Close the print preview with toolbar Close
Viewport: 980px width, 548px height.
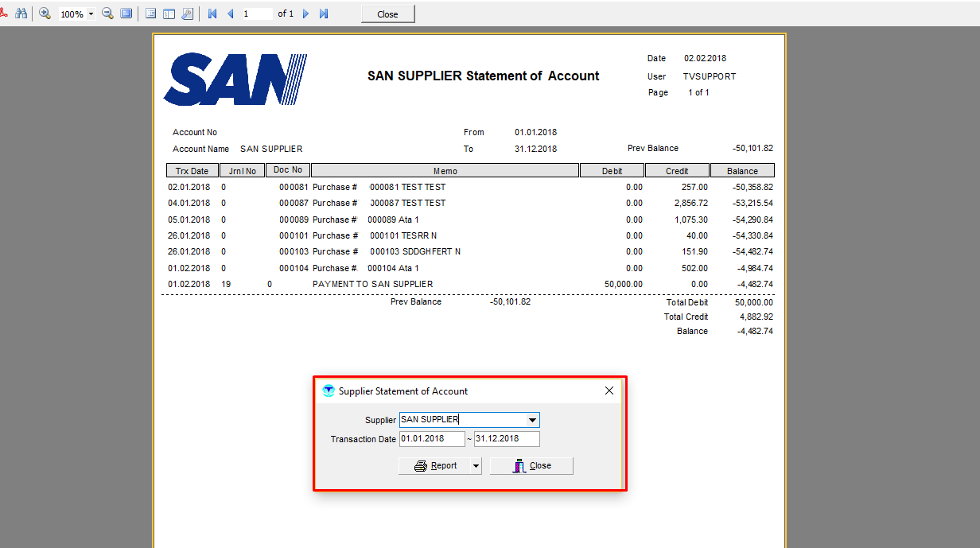[387, 14]
